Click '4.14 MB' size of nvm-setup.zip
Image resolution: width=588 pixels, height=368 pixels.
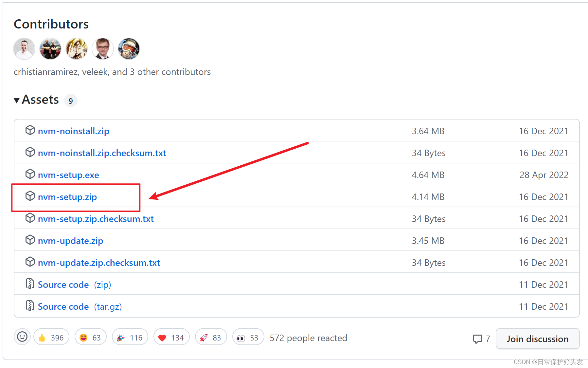coord(428,197)
